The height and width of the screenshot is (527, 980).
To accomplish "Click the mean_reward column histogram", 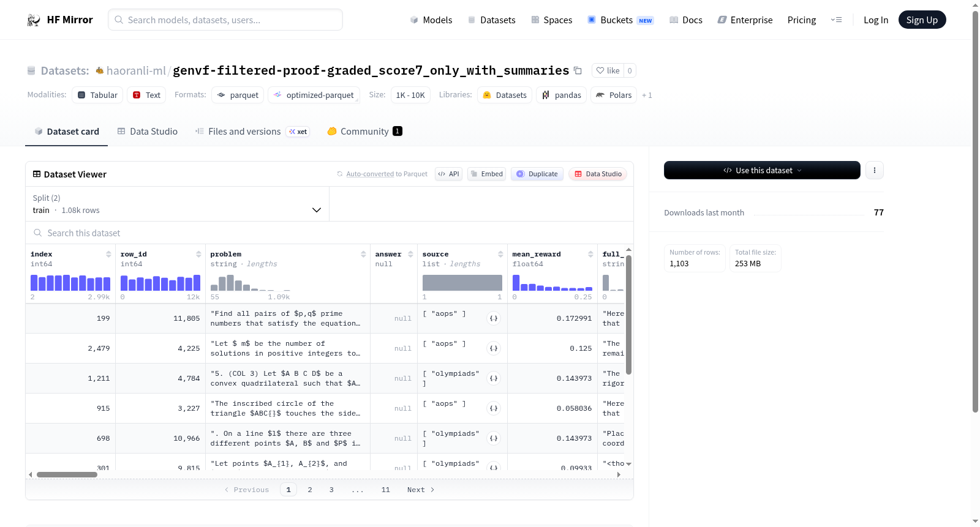I will pos(552,283).
